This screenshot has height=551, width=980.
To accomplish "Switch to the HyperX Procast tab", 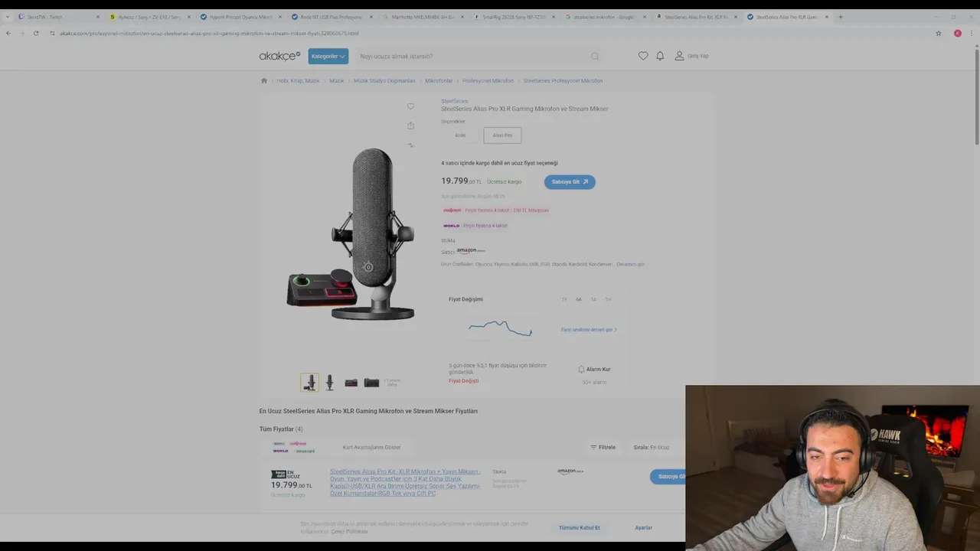I will click(240, 17).
